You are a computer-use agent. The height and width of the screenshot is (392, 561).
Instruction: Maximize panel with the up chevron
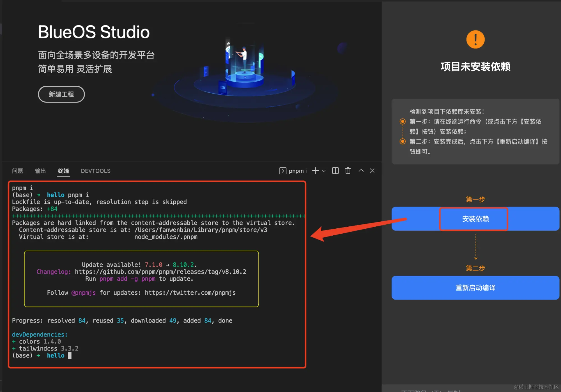(x=361, y=170)
